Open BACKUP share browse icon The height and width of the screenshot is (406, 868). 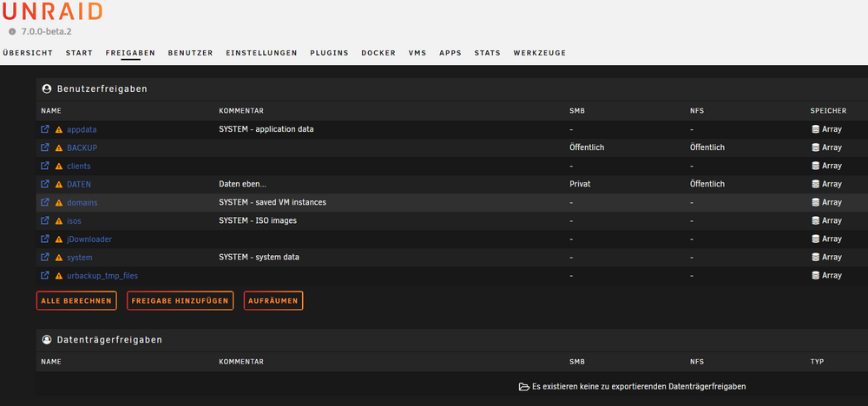pos(45,147)
